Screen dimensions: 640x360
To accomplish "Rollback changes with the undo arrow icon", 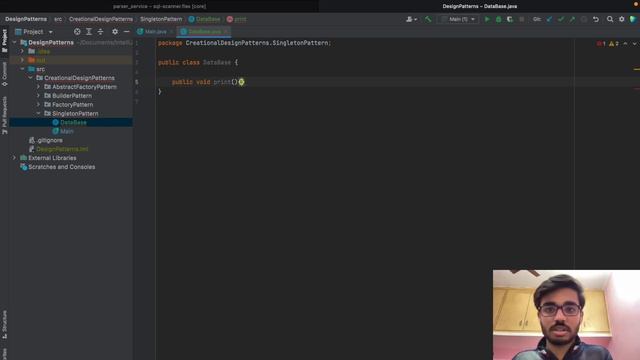I will (596, 19).
